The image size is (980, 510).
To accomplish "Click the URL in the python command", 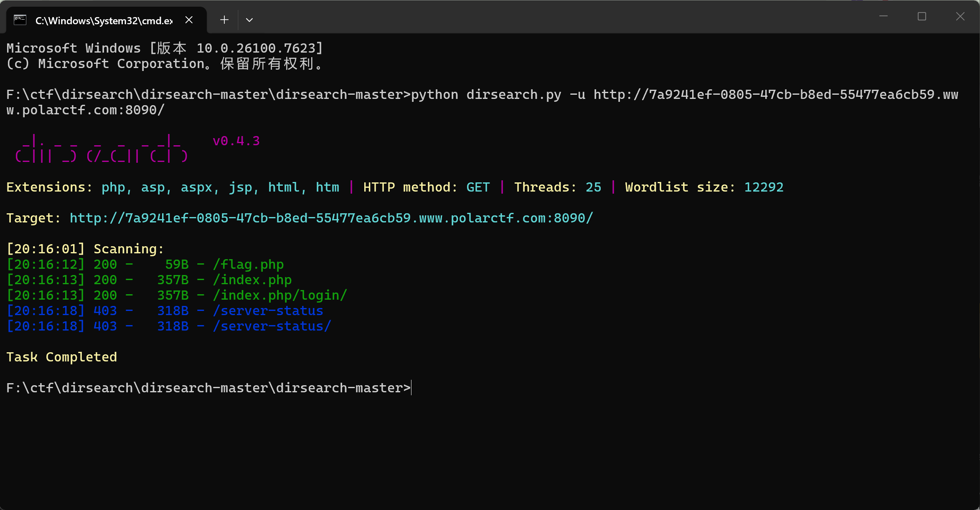I will [776, 95].
